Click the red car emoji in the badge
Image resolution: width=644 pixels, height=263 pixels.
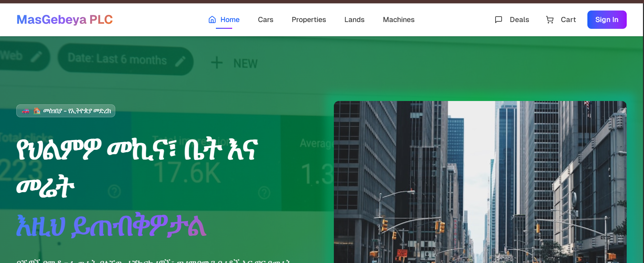tap(26, 111)
